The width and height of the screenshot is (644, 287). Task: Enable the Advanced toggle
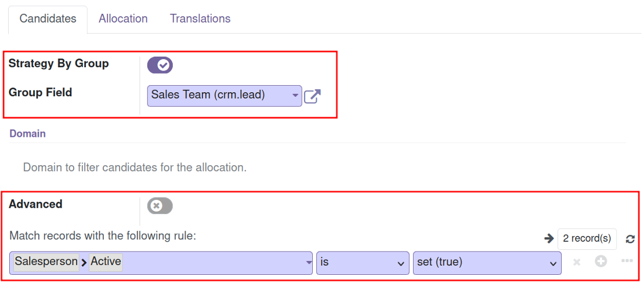pyautogui.click(x=160, y=206)
